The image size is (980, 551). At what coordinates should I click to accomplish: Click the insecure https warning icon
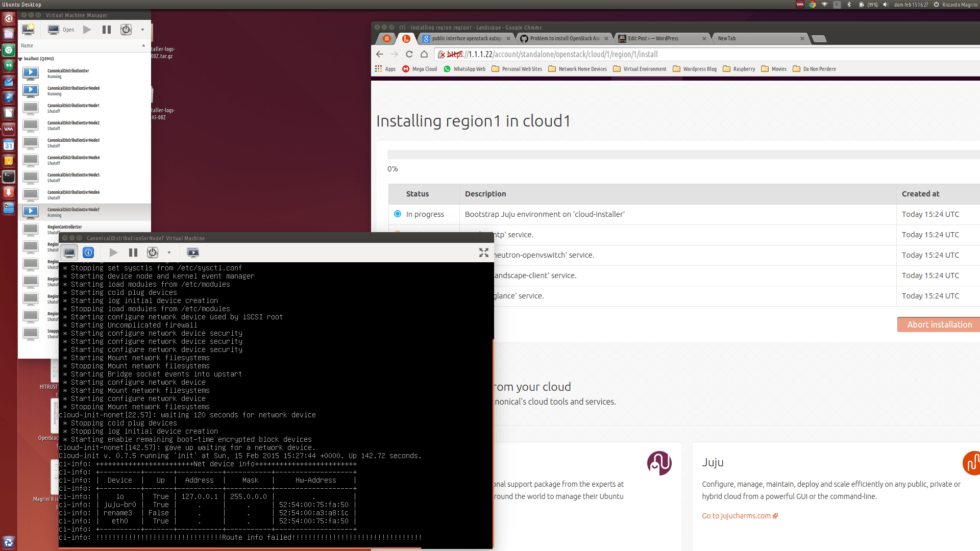(x=442, y=55)
